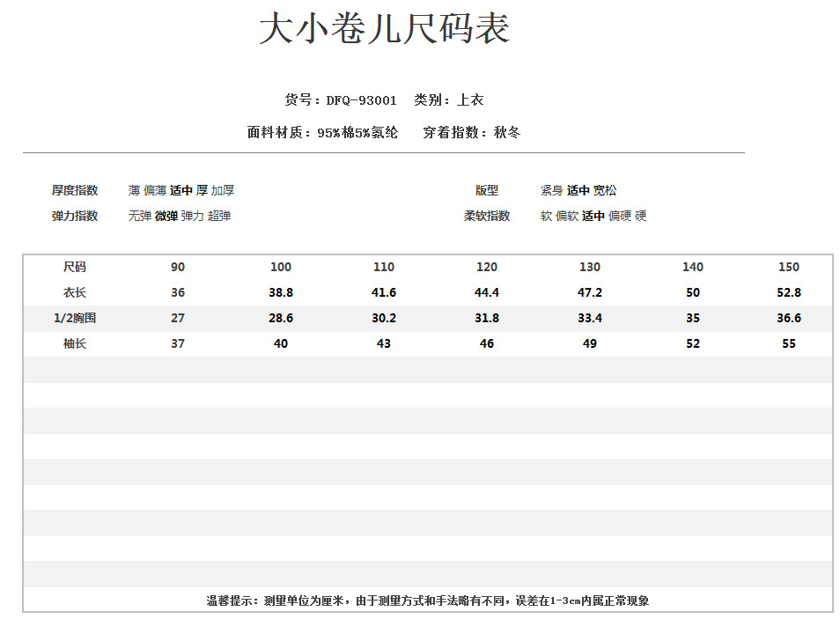840x641 pixels.
Task: Click half-chest value 27
Action: 178,318
